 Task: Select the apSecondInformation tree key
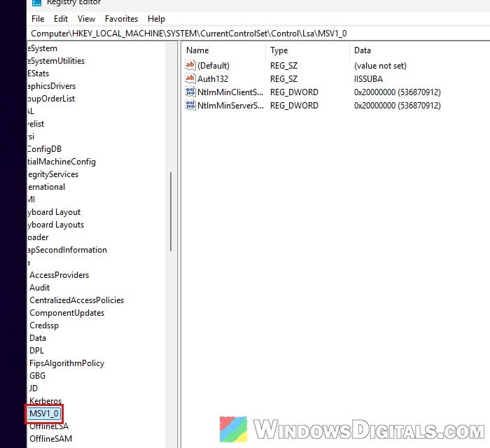point(67,250)
